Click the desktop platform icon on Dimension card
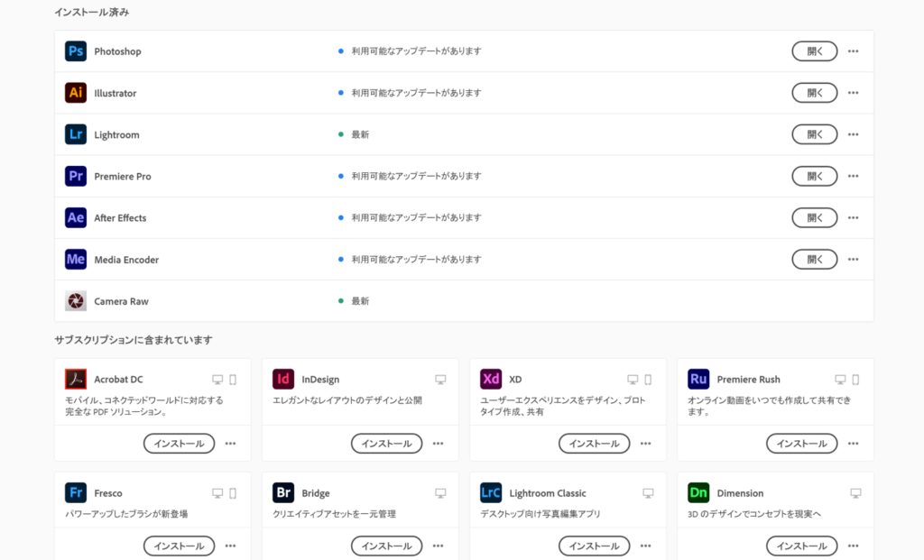 click(855, 493)
